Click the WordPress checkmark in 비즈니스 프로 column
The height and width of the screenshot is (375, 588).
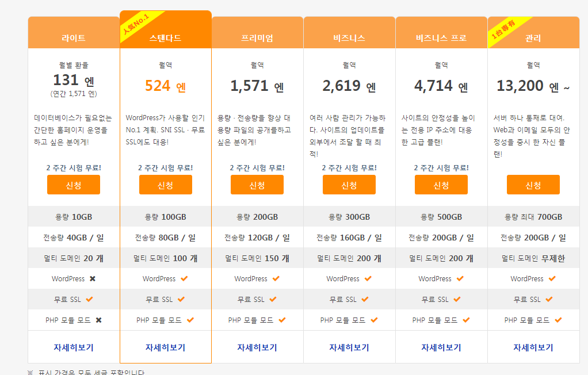click(460, 279)
